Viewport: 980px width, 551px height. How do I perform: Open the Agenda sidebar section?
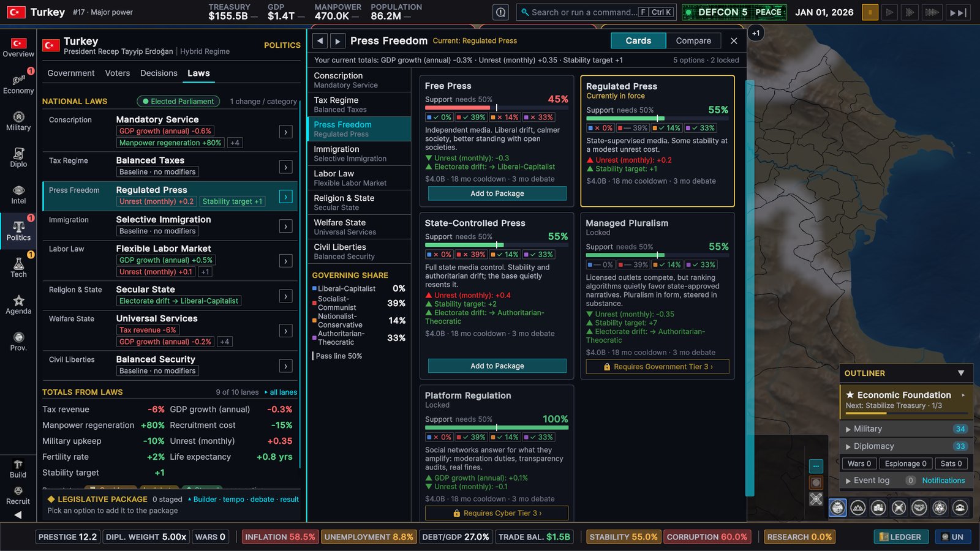pos(18,305)
